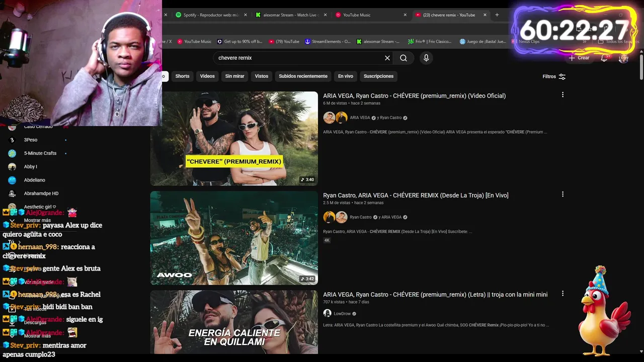Click "Todos los favoritos" bookmarks folder
The image size is (644, 362).
point(619,42)
